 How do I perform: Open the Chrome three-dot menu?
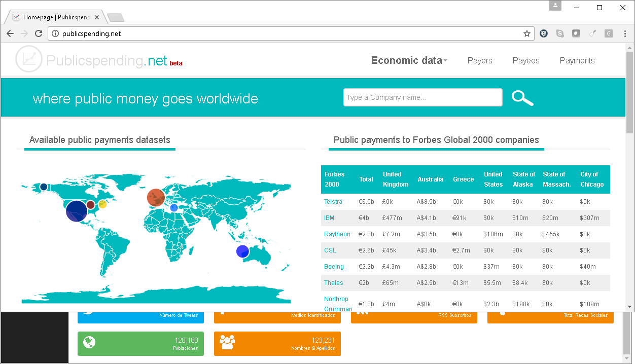pyautogui.click(x=625, y=33)
